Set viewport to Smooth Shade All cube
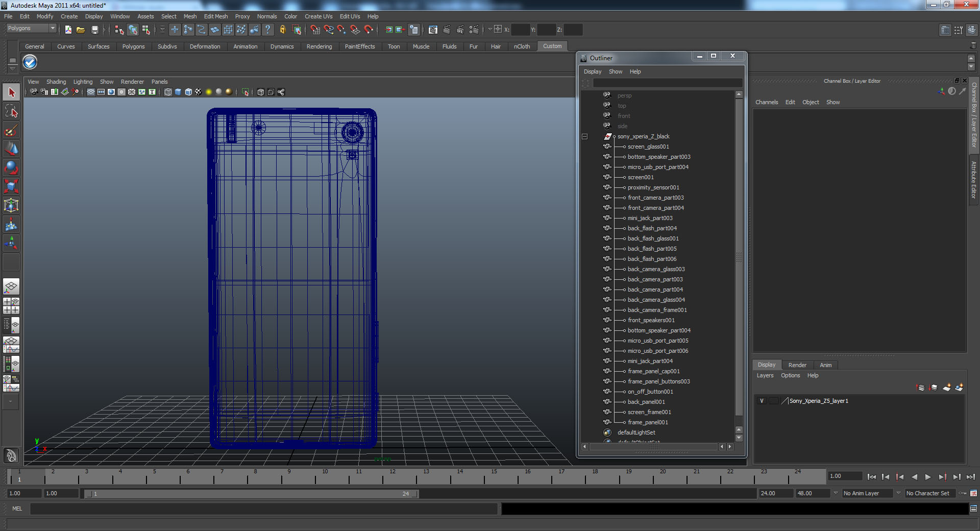Viewport: 980px width, 531px height. pos(178,92)
